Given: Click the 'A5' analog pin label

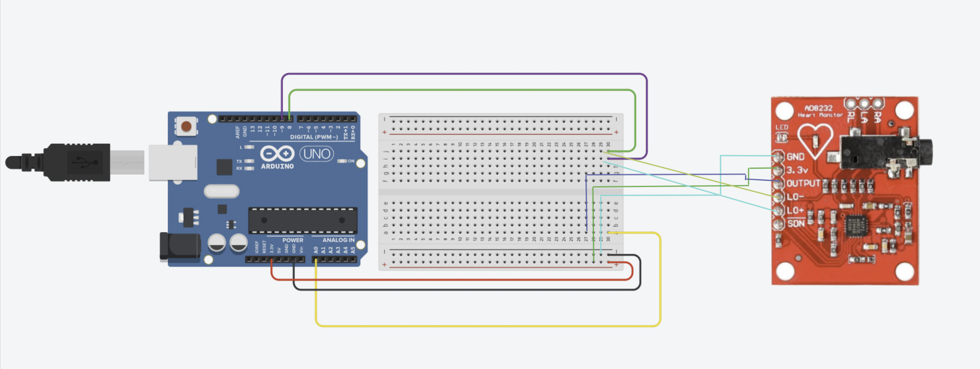Looking at the screenshot, I should click(353, 250).
